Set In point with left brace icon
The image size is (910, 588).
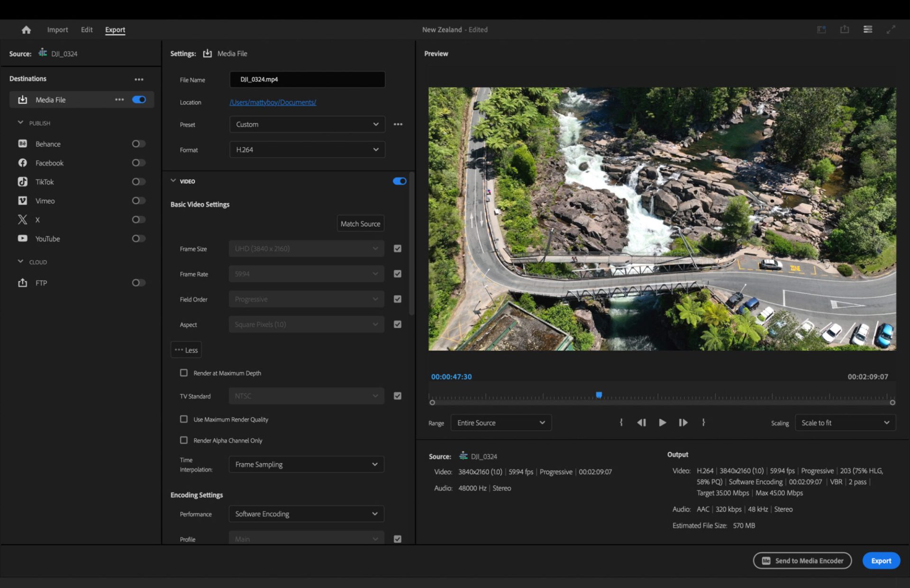coord(621,422)
